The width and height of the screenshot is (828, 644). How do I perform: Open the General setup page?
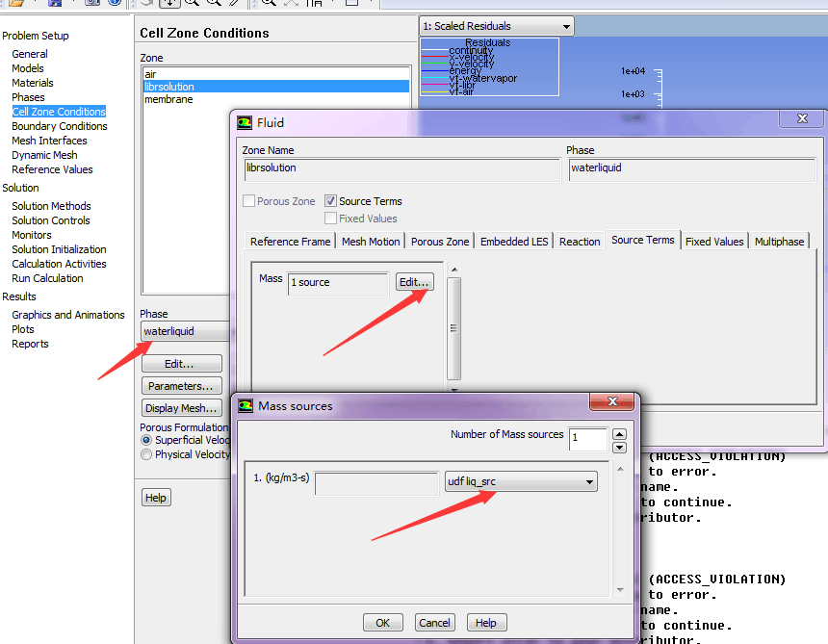[30, 54]
